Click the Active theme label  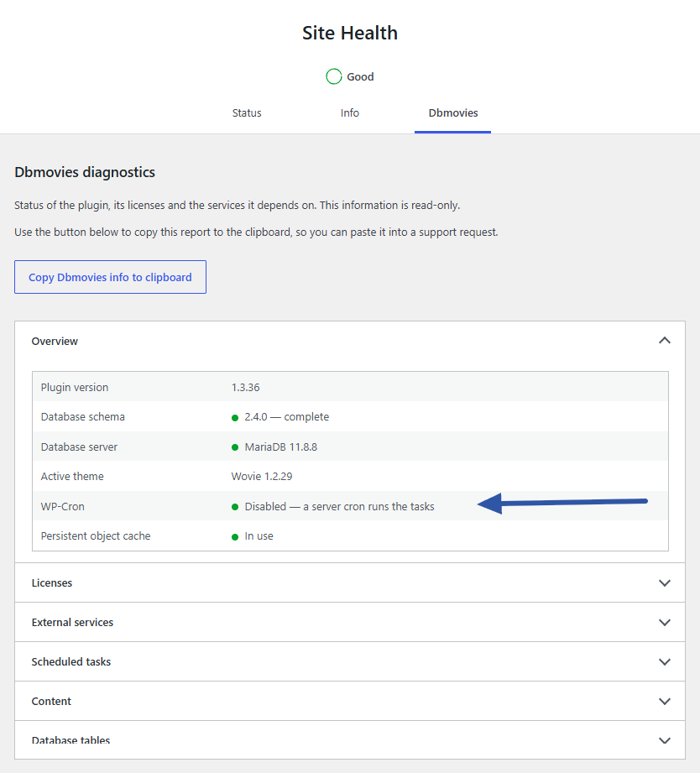(72, 476)
